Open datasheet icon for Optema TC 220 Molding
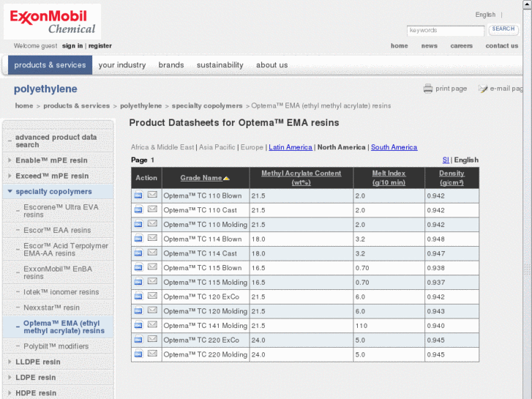The height and width of the screenshot is (399, 532). click(138, 354)
